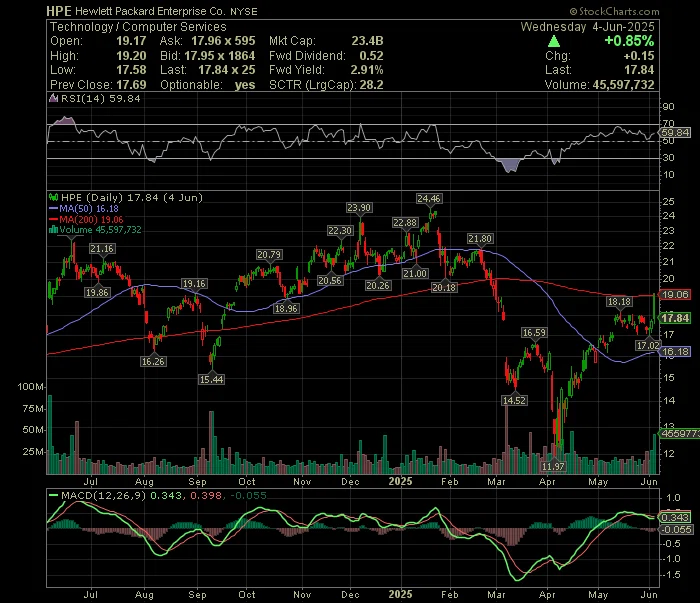Screen dimensions: 700x603
Task: Select the HPE ticker symbol in the header
Action: 59,11
